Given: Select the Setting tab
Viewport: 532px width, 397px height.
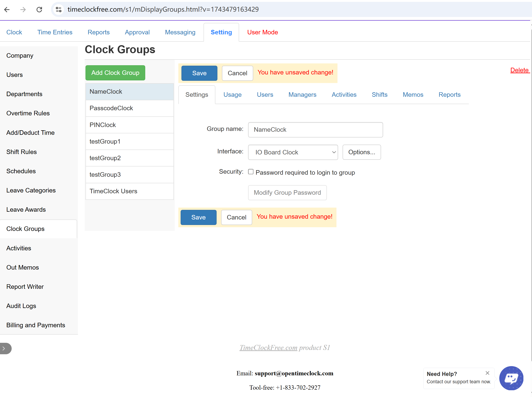Looking at the screenshot, I should (221, 32).
